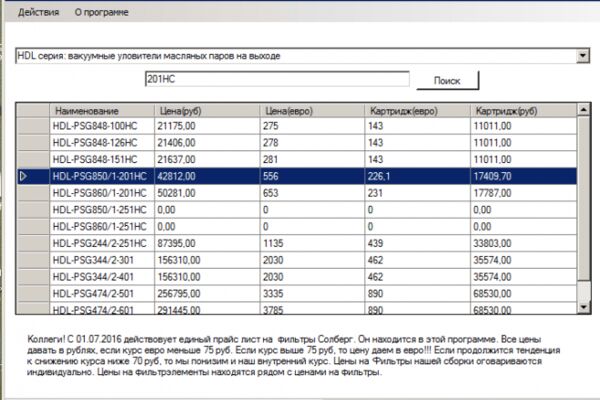
Task: Click euro price cell 281
Action: (312, 159)
